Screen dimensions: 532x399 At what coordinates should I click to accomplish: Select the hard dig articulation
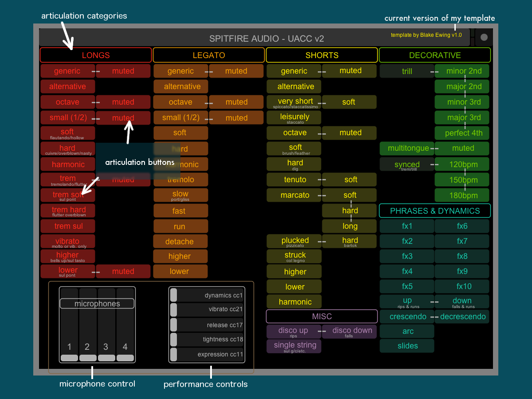click(293, 164)
